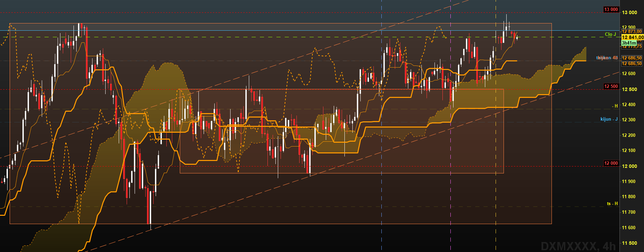Screen dimensions: 644x252
Task: Click the 12 600 price axis tick
Action: [x=629, y=73]
